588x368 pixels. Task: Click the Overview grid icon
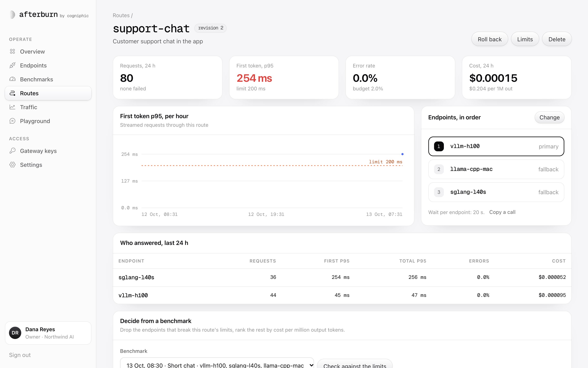click(x=12, y=52)
